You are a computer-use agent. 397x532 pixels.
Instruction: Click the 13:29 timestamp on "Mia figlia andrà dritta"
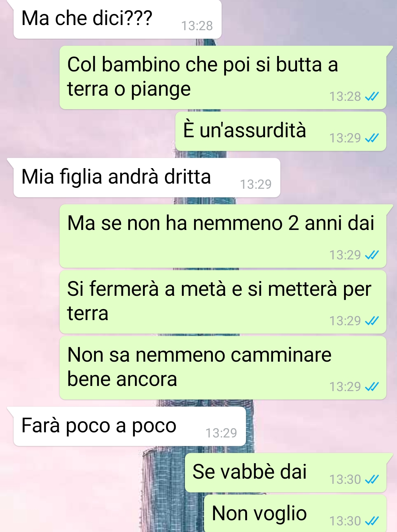pos(256,184)
